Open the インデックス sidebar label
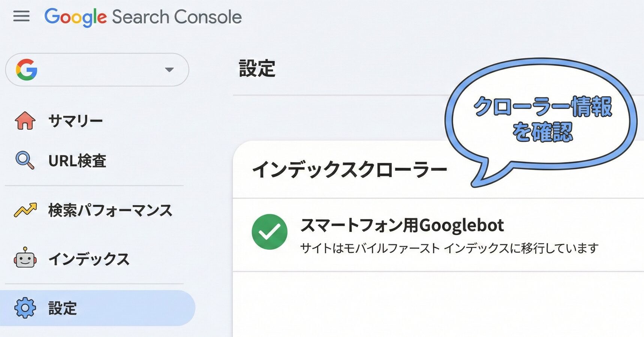The width and height of the screenshot is (644, 337). point(89,259)
